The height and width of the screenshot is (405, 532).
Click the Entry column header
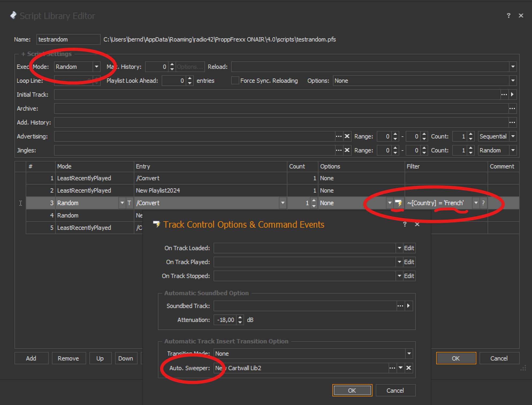(x=210, y=166)
